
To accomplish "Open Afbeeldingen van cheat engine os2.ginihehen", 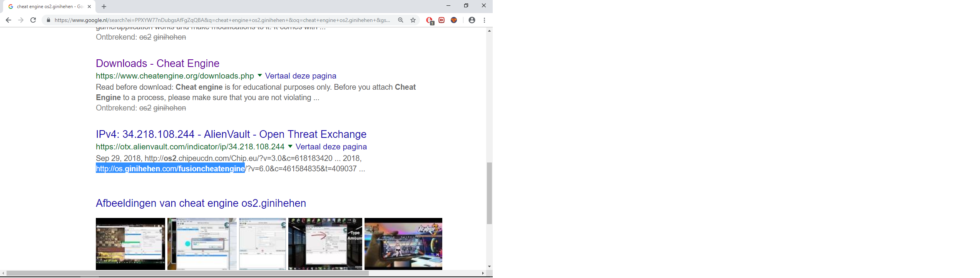I will tap(201, 203).
